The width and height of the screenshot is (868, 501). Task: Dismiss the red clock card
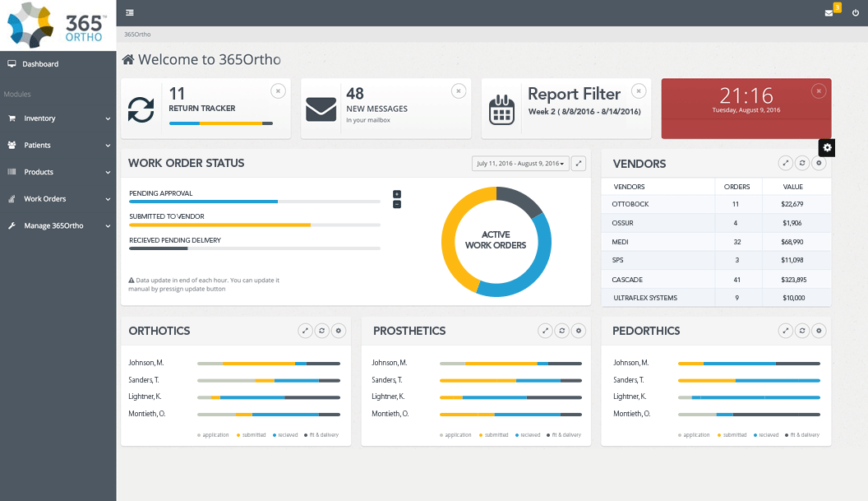[x=819, y=90]
